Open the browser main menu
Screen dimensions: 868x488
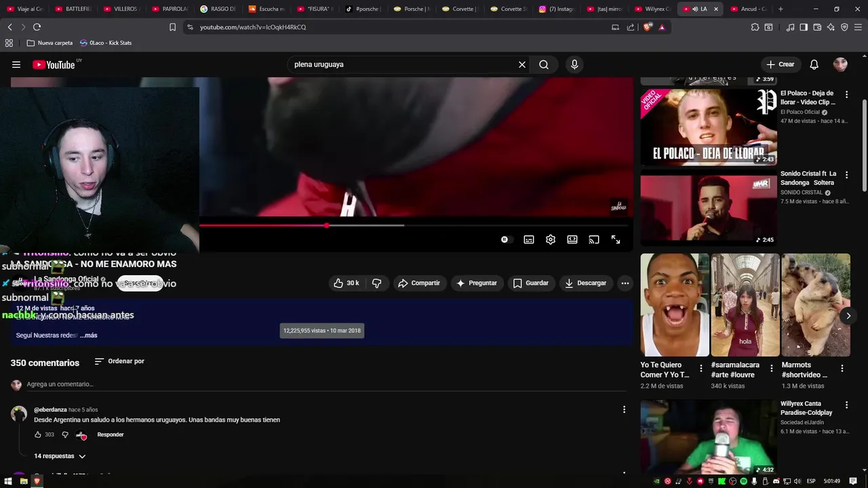tap(859, 27)
